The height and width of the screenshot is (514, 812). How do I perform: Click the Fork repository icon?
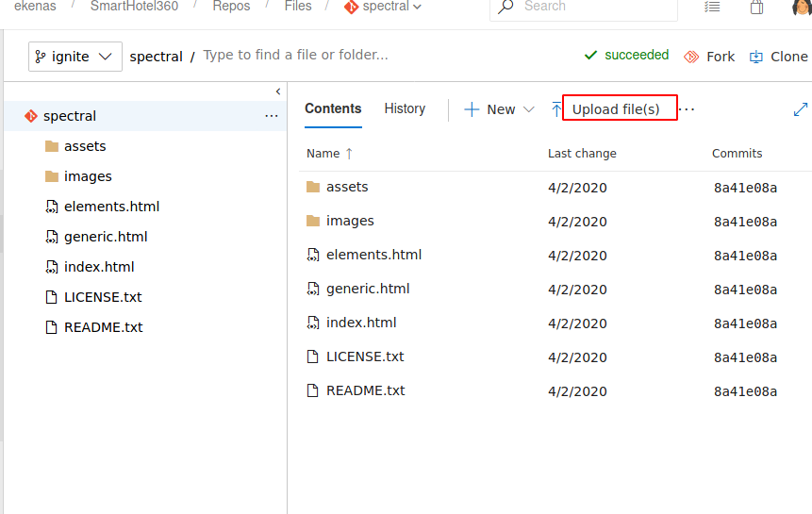click(691, 57)
